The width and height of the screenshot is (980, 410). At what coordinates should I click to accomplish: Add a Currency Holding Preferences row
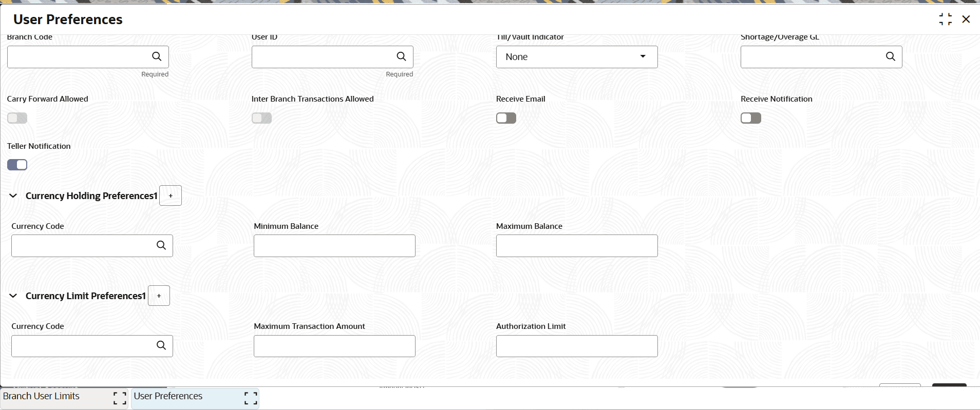pos(171,196)
